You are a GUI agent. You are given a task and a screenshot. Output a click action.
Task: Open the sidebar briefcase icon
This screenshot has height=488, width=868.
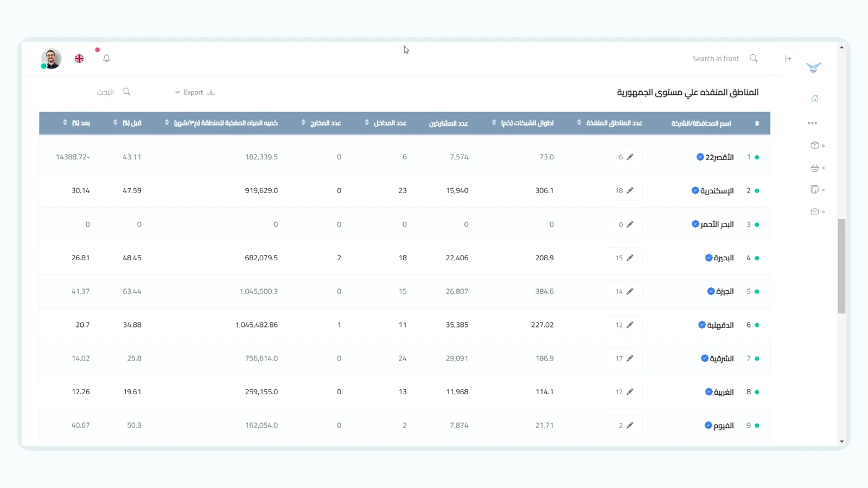pos(815,211)
